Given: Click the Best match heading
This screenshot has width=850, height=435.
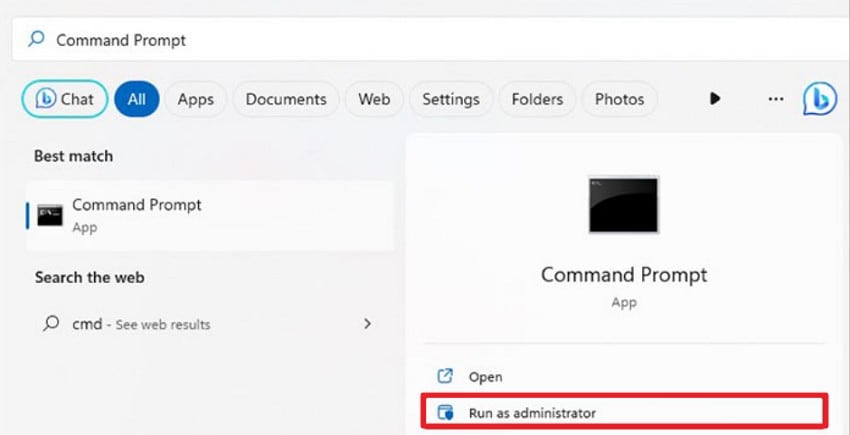Looking at the screenshot, I should click(73, 156).
